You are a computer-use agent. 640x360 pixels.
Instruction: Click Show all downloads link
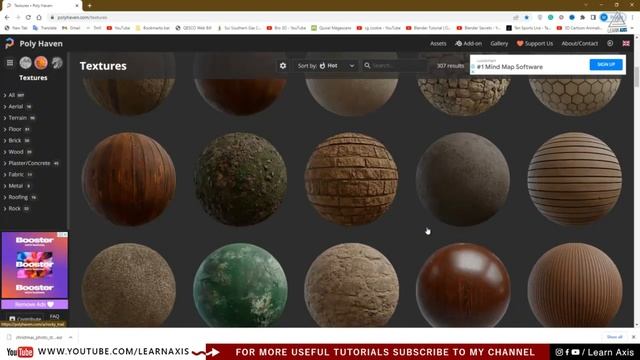[614, 337]
